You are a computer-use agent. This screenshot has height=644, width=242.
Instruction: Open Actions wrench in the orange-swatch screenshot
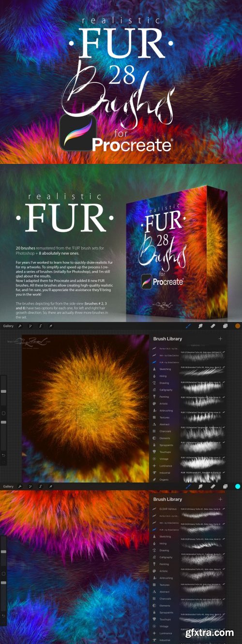[20, 326]
